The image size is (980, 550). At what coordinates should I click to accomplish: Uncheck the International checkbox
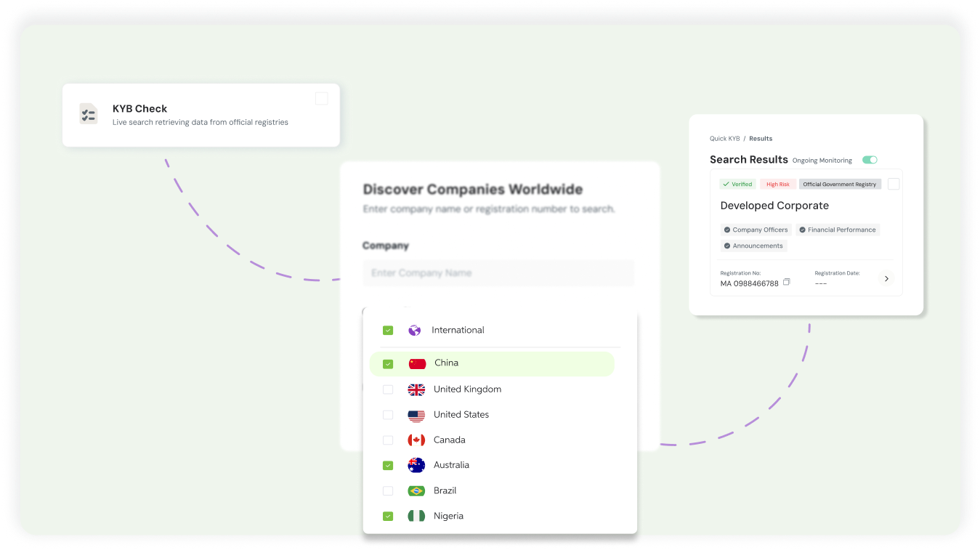(388, 330)
